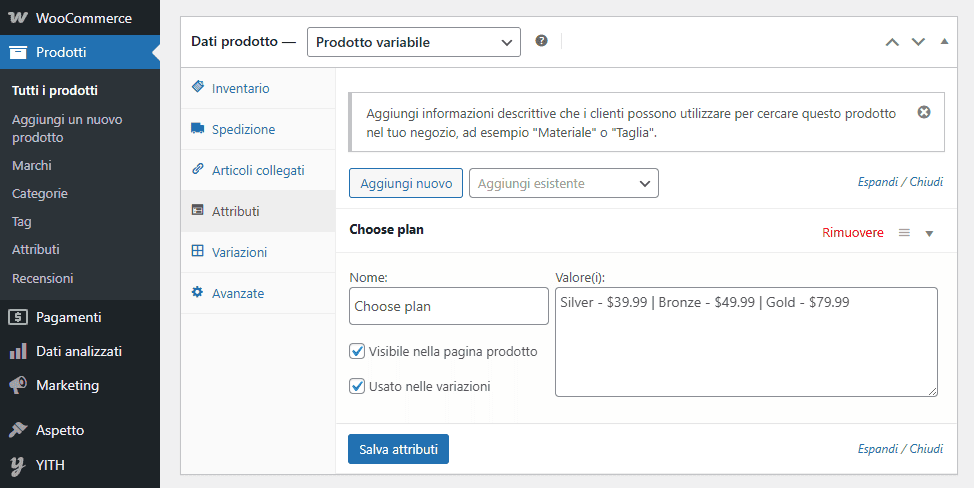Screen dimensions: 974x488
Task: Click the Aggiungi nuovo button
Action: [x=406, y=183]
